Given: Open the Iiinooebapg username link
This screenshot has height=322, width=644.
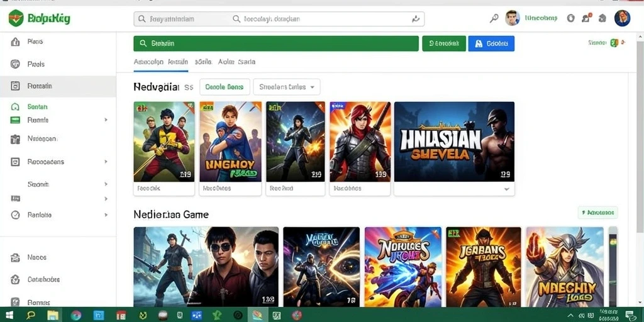Looking at the screenshot, I should pyautogui.click(x=541, y=18).
